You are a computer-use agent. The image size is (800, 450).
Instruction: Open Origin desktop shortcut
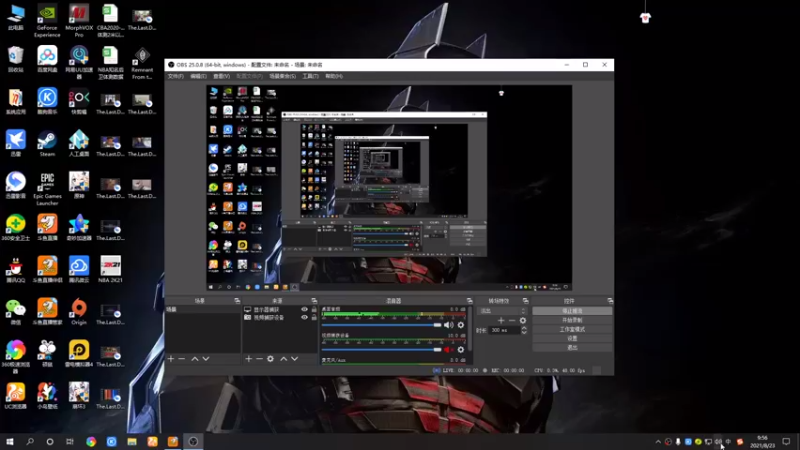click(x=79, y=312)
